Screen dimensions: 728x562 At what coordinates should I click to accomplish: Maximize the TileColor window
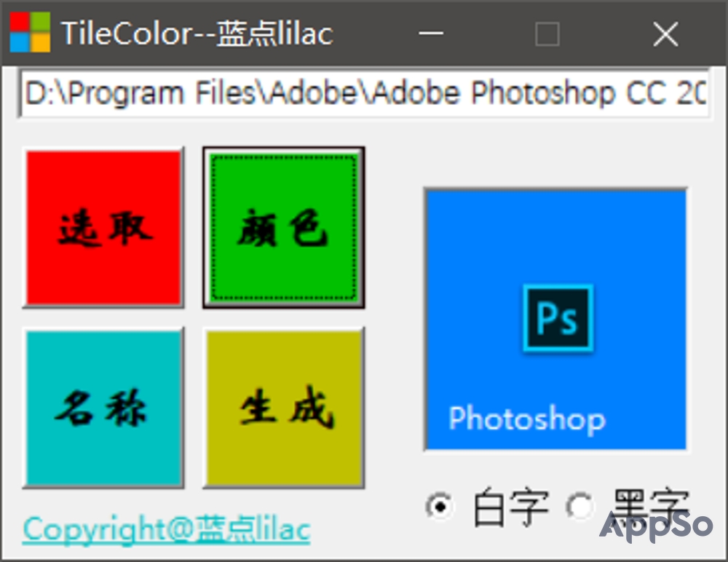[546, 33]
